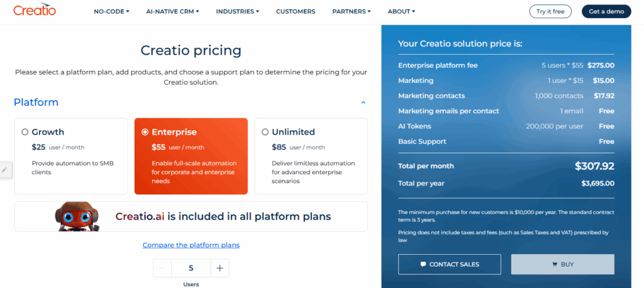644x288 pixels.
Task: Click the users count input field
Action: [191, 268]
